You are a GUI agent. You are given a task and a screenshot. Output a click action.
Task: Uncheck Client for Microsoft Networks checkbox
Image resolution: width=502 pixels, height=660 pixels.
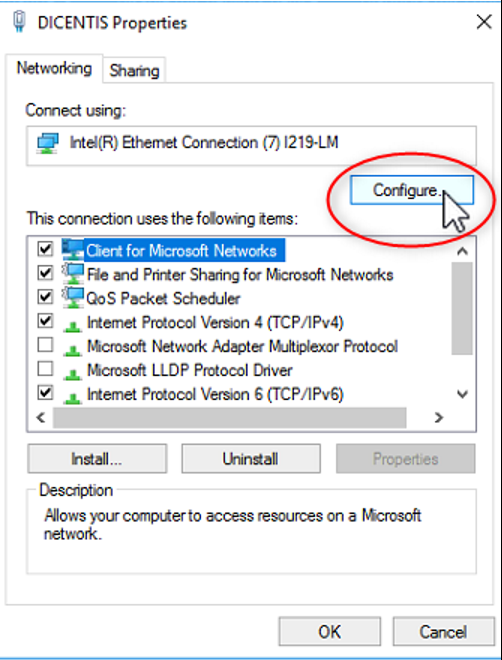click(45, 250)
